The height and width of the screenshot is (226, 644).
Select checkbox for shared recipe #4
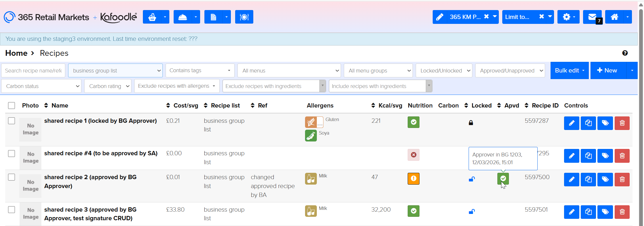[x=11, y=154]
